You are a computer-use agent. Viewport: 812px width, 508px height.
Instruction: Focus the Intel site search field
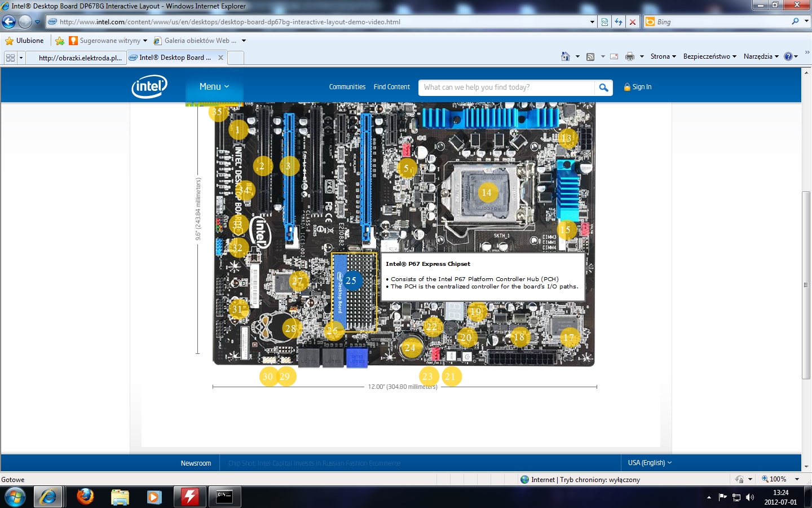click(x=506, y=87)
